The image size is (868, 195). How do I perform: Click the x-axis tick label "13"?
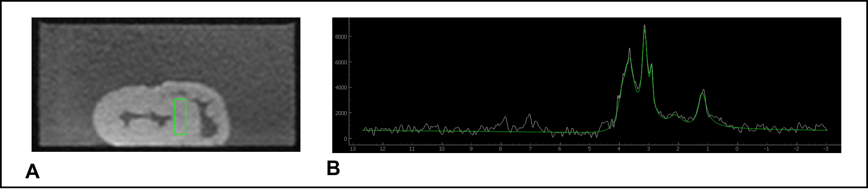click(353, 149)
